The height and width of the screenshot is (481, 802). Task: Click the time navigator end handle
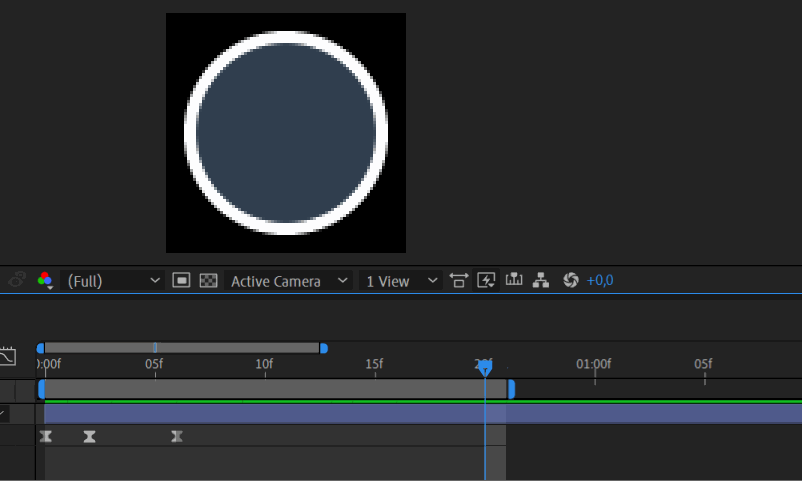tap(323, 348)
